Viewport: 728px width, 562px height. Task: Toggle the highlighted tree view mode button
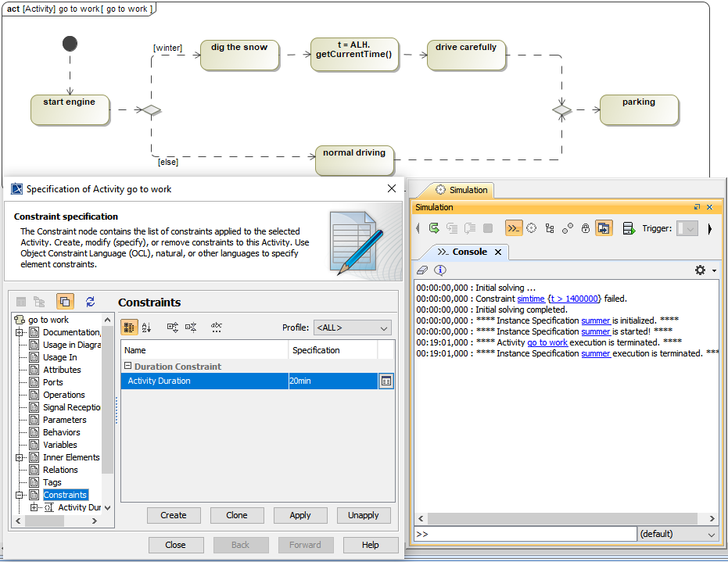pos(65,302)
